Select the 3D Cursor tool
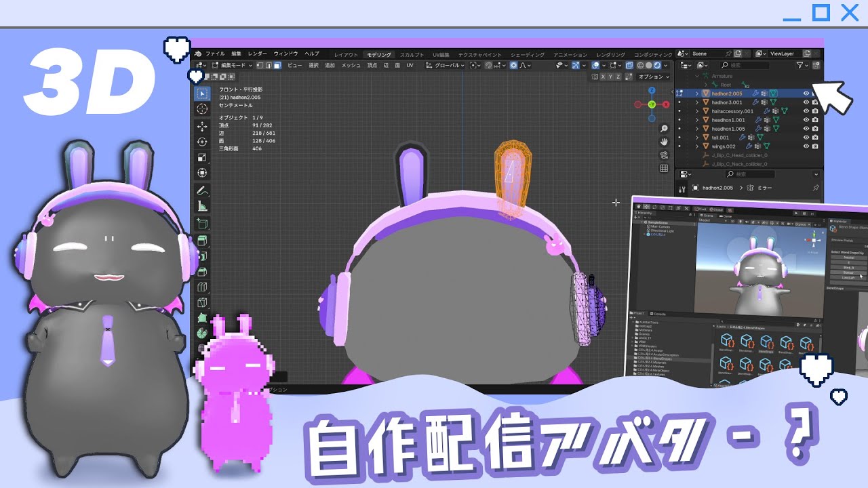 click(202, 109)
